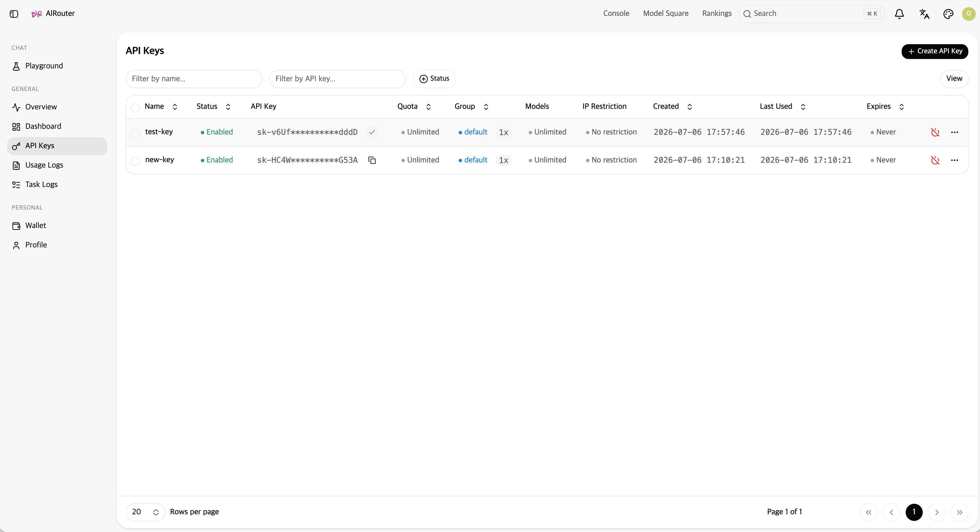Viewport: 980px width, 532px height.
Task: Click the test-key name
Action: pyautogui.click(x=159, y=132)
